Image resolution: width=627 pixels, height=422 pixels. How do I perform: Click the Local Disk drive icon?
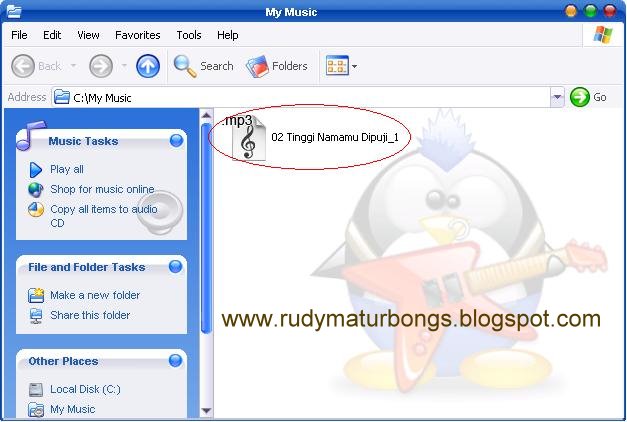click(x=36, y=390)
